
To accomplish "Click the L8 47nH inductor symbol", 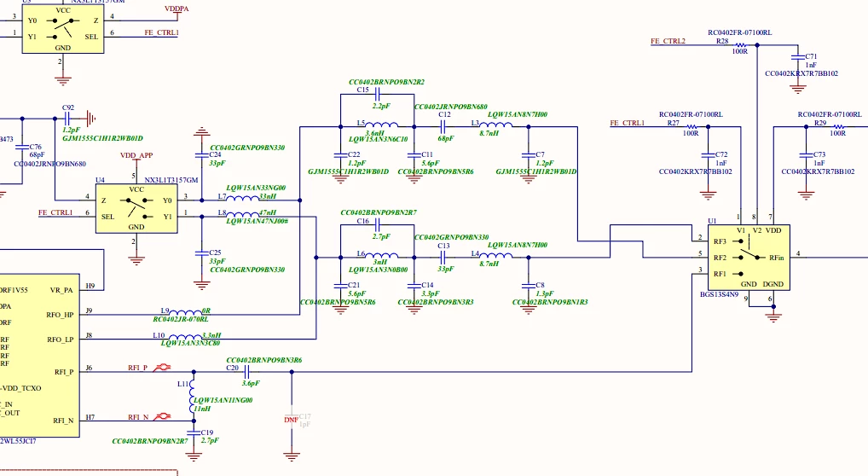I will pos(242,214).
